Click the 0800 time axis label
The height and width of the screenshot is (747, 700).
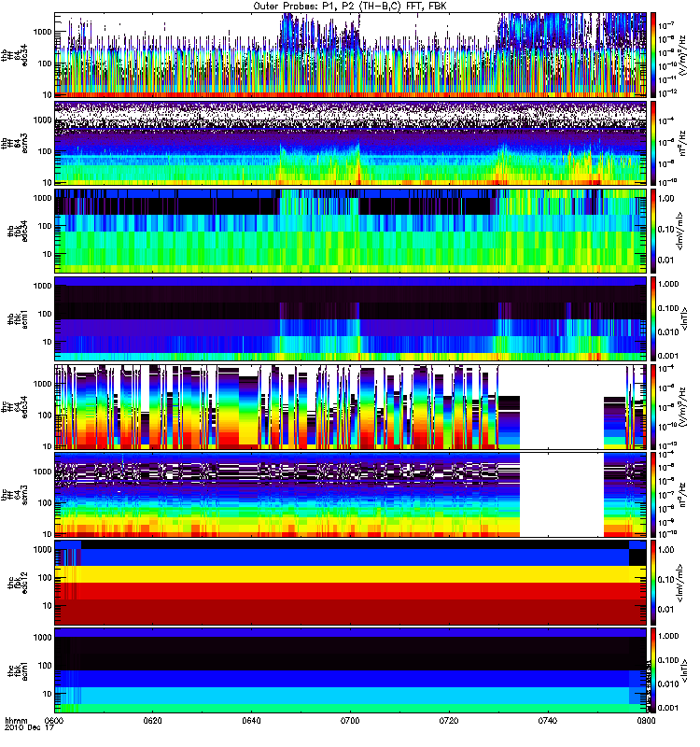[x=646, y=720]
